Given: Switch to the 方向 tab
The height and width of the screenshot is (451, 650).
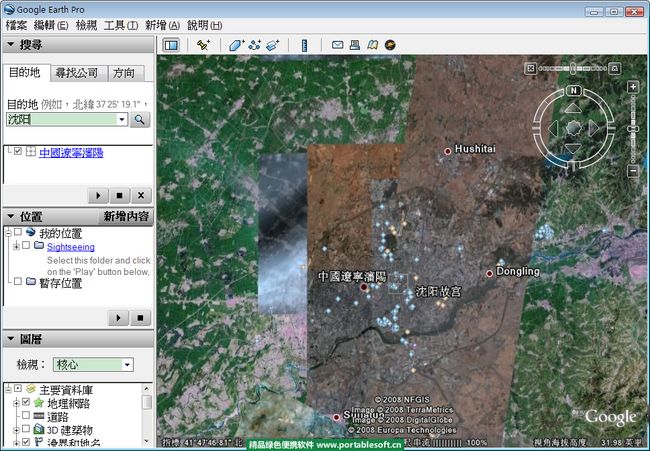Looking at the screenshot, I should point(124,73).
